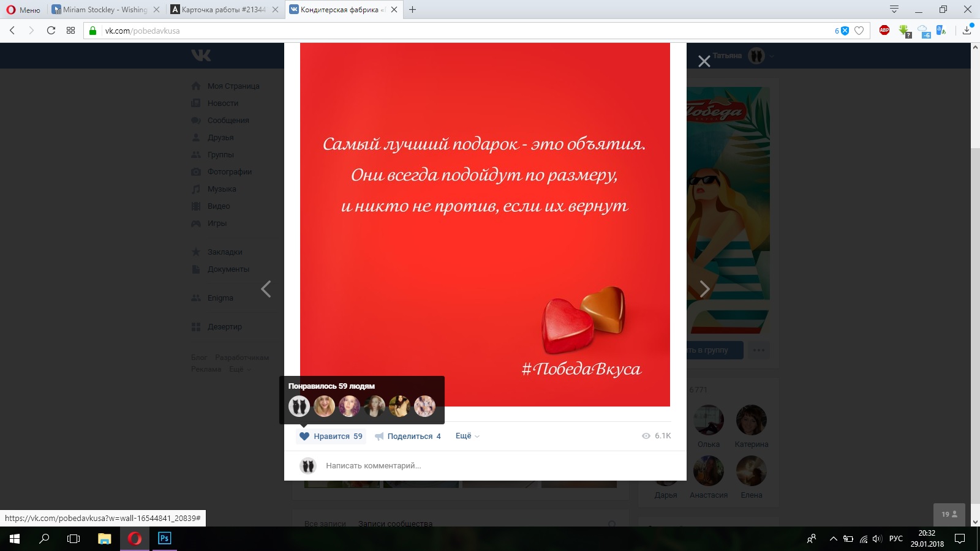The image size is (980, 551).
Task: Open member Анастасия's profile
Action: tap(709, 478)
